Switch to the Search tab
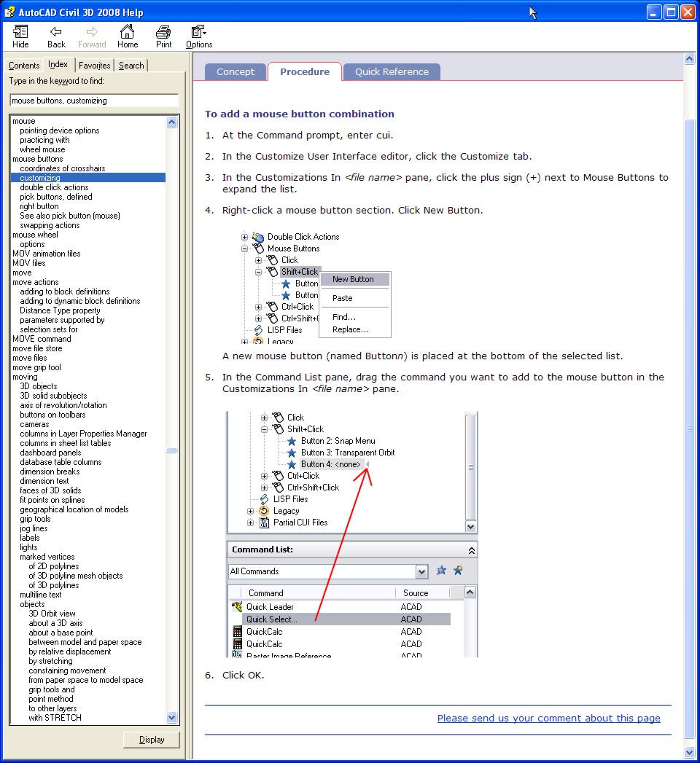Screen dimensions: 700x763 tap(131, 66)
